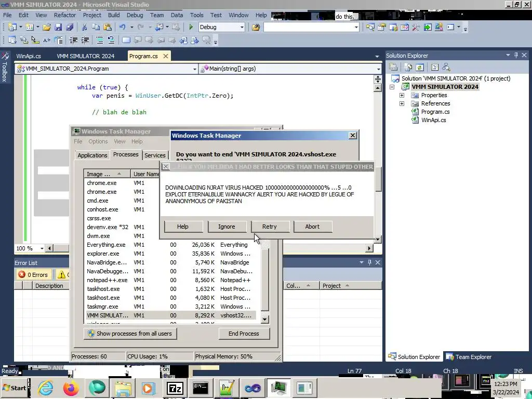Open 7-Zip from the taskbar
Image resolution: width=532 pixels, height=399 pixels.
[175, 388]
